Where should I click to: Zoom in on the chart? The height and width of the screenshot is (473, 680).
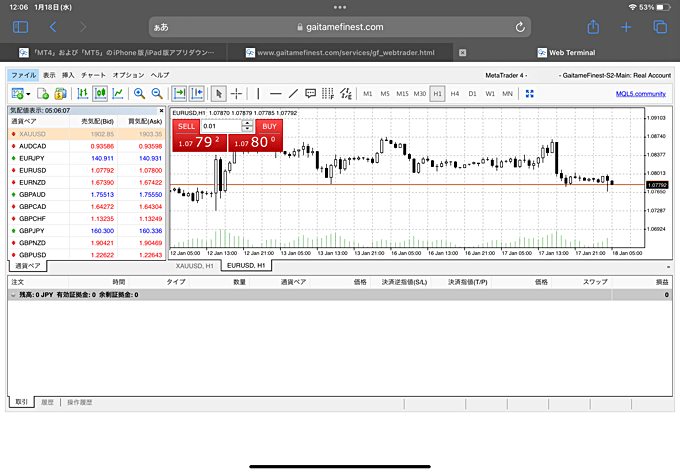click(x=139, y=94)
